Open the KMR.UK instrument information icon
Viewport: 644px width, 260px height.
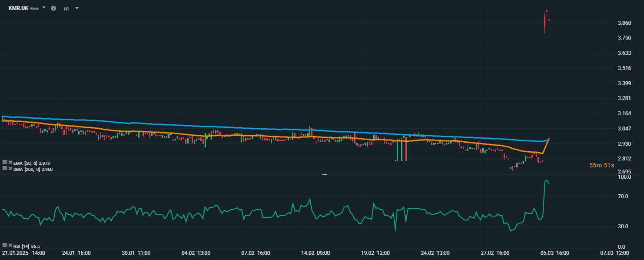[53, 8]
